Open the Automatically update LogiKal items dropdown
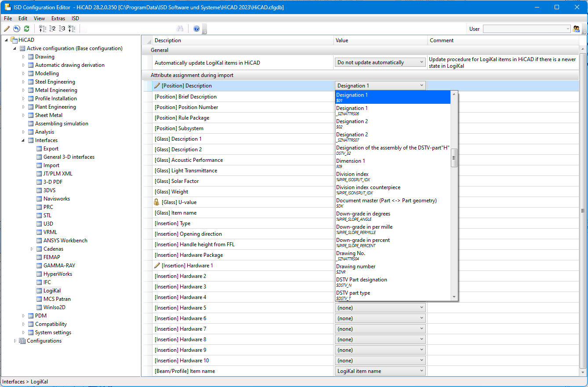 (380, 62)
